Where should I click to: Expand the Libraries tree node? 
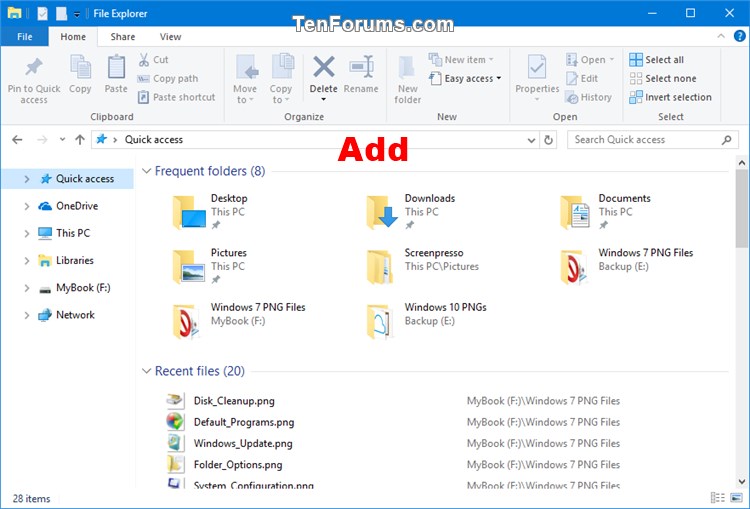pos(27,261)
